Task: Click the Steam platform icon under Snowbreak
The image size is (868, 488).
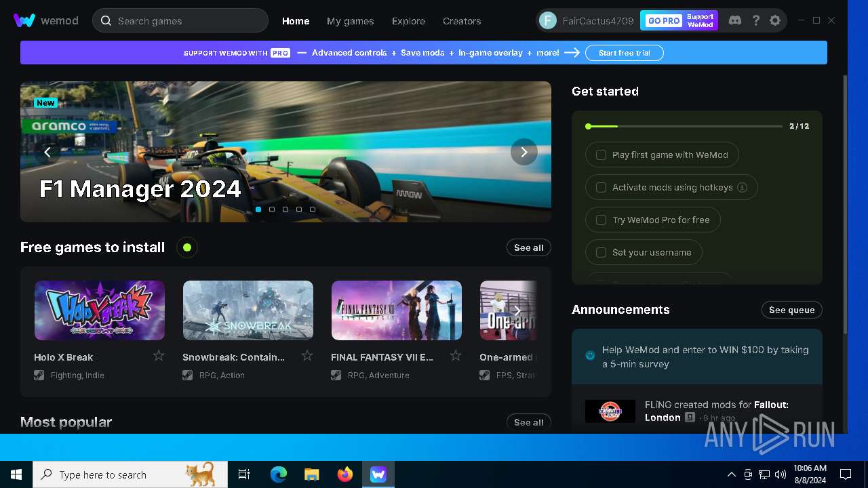Action: [188, 375]
